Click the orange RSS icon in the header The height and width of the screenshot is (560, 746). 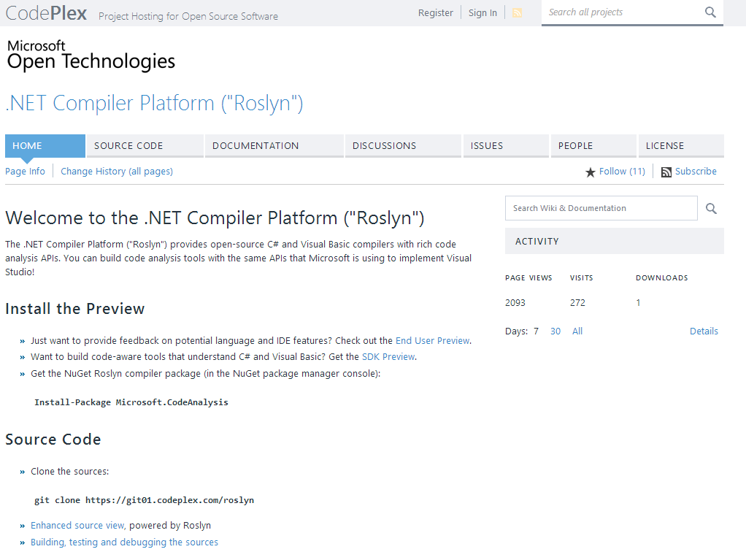coord(517,12)
